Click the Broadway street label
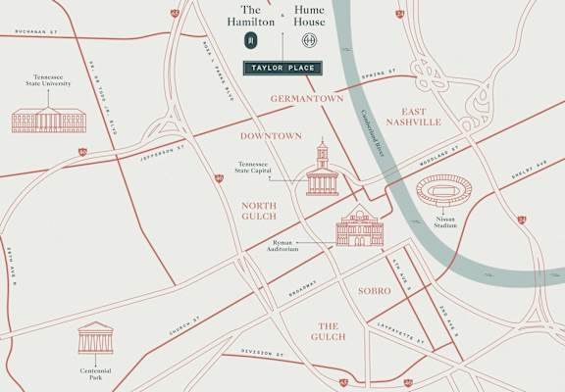Viewport: 565px width, 392px height. click(302, 288)
